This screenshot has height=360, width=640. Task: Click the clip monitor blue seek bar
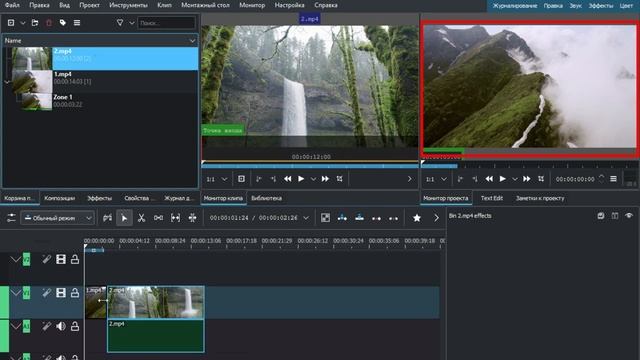coord(310,166)
